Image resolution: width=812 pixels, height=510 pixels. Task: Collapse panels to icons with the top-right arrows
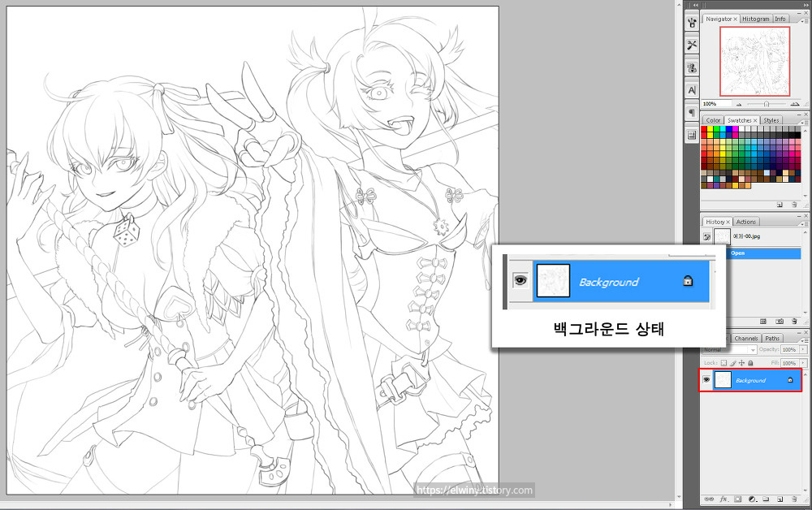pyautogui.click(x=806, y=5)
